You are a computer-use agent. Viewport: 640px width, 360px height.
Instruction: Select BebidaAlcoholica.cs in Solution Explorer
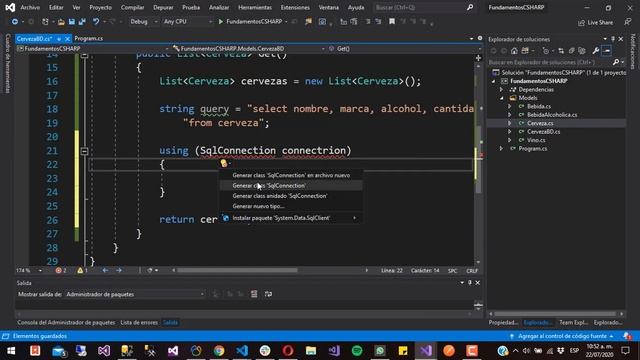(552, 115)
